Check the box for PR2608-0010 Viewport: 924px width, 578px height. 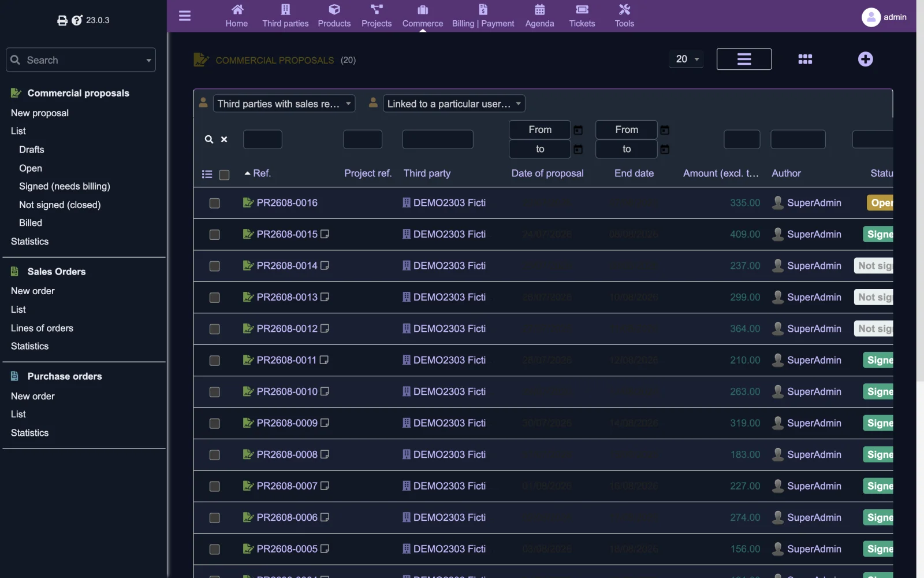(x=215, y=392)
